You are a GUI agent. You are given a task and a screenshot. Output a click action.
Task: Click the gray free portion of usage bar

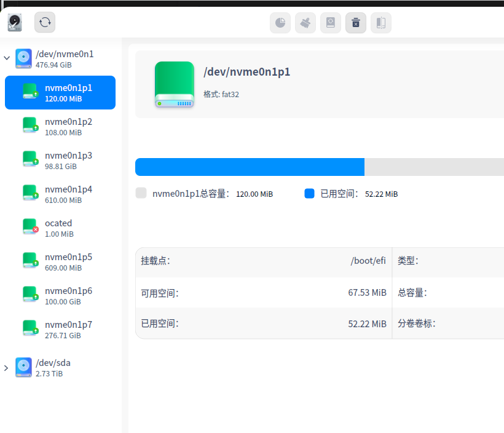[434, 167]
